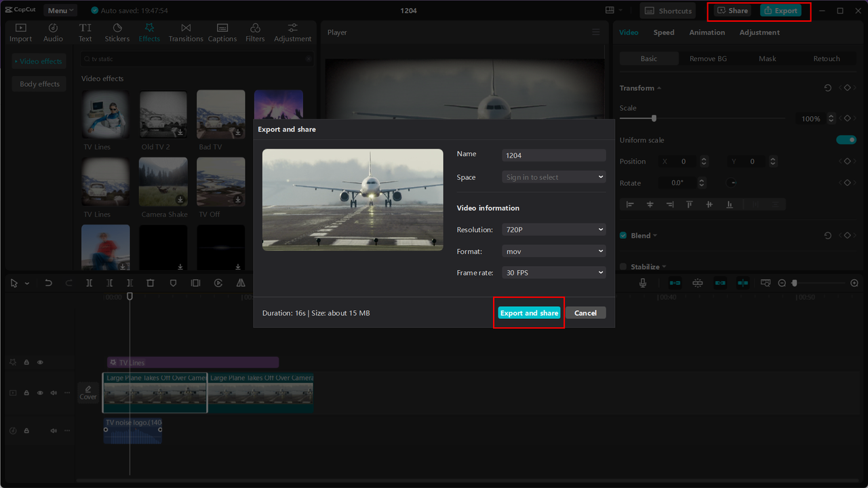This screenshot has height=488, width=868.
Task: Open the Import media tab
Action: [20, 33]
